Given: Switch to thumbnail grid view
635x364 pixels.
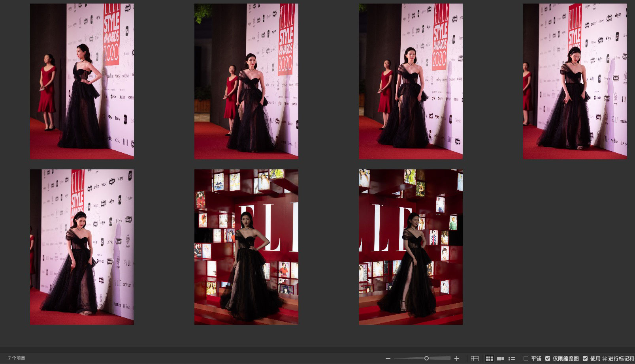Looking at the screenshot, I should point(489,358).
